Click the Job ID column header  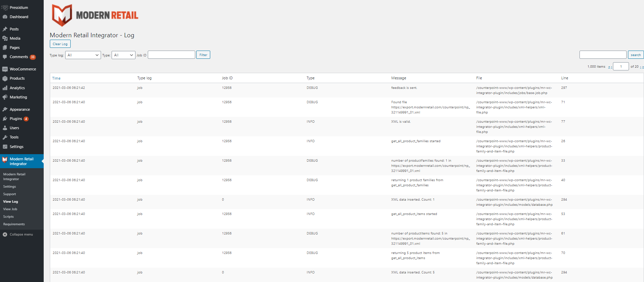[227, 78]
